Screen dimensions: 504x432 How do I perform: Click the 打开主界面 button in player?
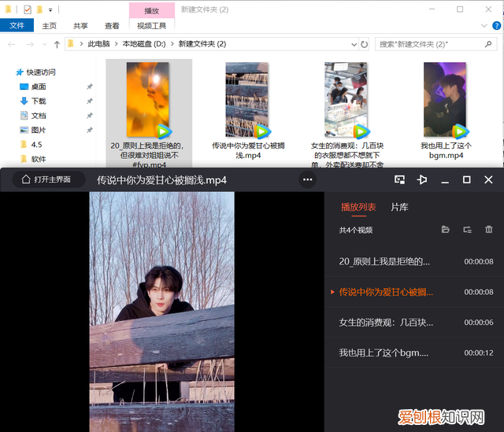(49, 179)
